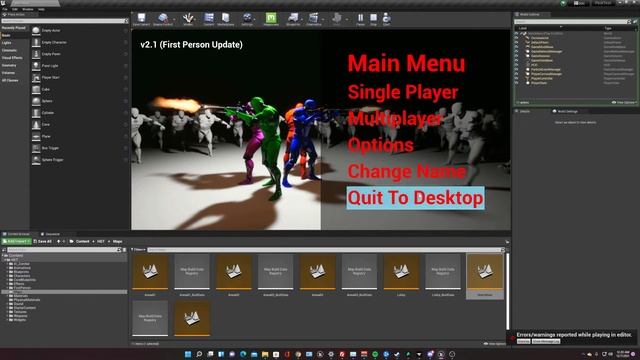
Task: Open the Marketplace toolbar icon
Action: click(226, 18)
